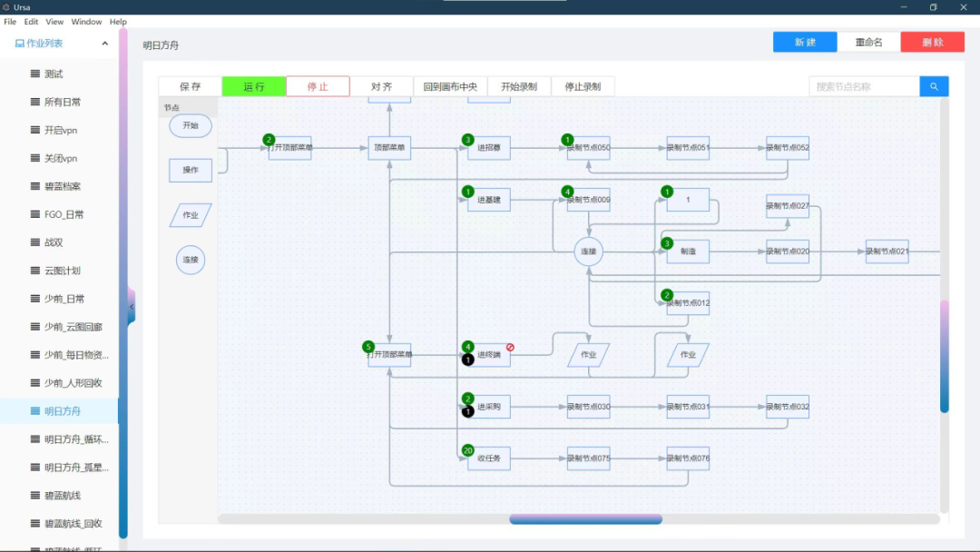Click the blue search magnifier icon
Image resolution: width=980 pixels, height=552 pixels.
[x=934, y=85]
